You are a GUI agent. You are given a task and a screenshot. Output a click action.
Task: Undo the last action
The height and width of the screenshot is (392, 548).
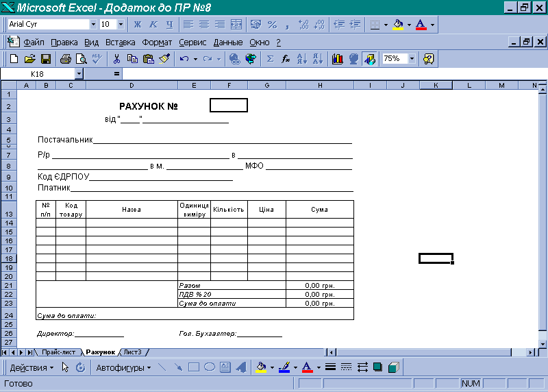click(184, 59)
